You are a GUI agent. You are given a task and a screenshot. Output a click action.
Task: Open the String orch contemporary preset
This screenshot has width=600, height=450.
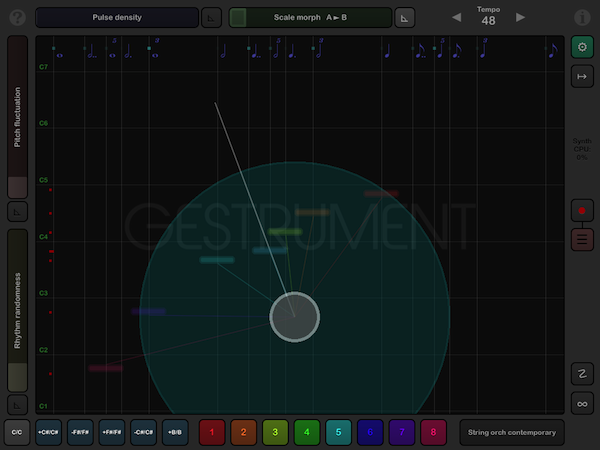click(x=512, y=432)
